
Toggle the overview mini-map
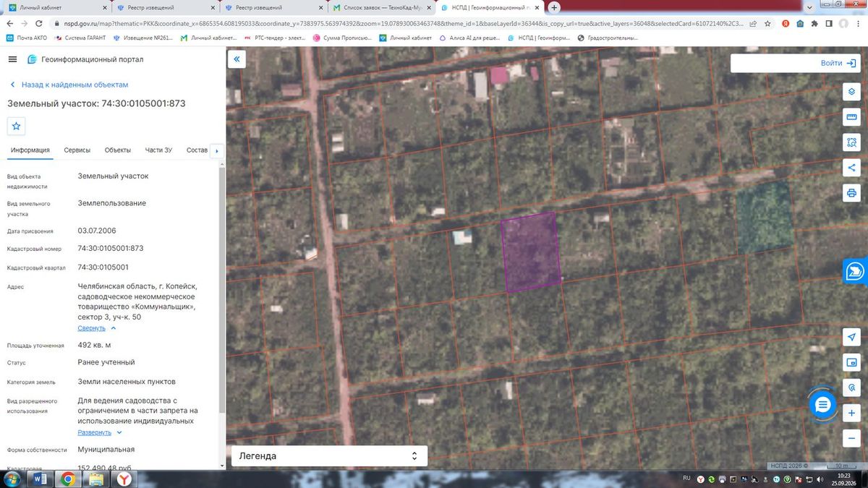click(x=851, y=362)
